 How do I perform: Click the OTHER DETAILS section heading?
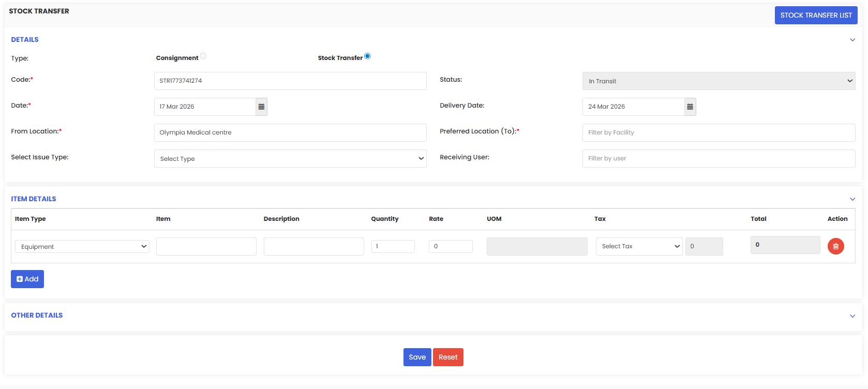click(37, 316)
